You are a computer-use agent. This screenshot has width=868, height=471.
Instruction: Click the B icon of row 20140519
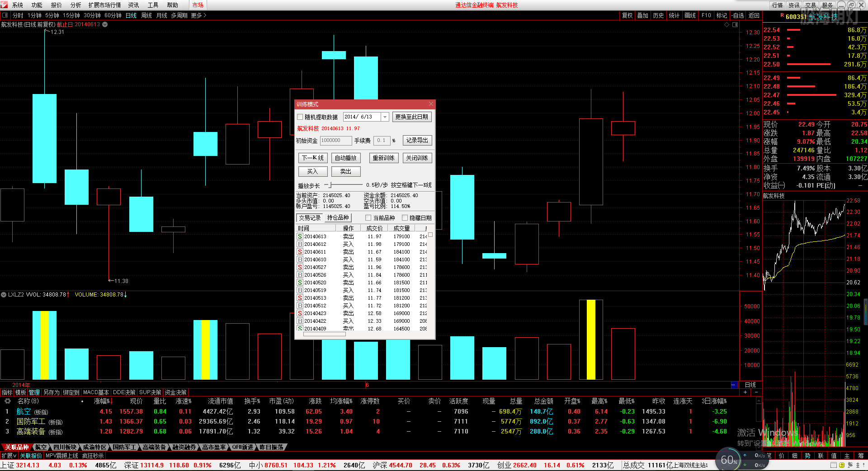tap(300, 290)
